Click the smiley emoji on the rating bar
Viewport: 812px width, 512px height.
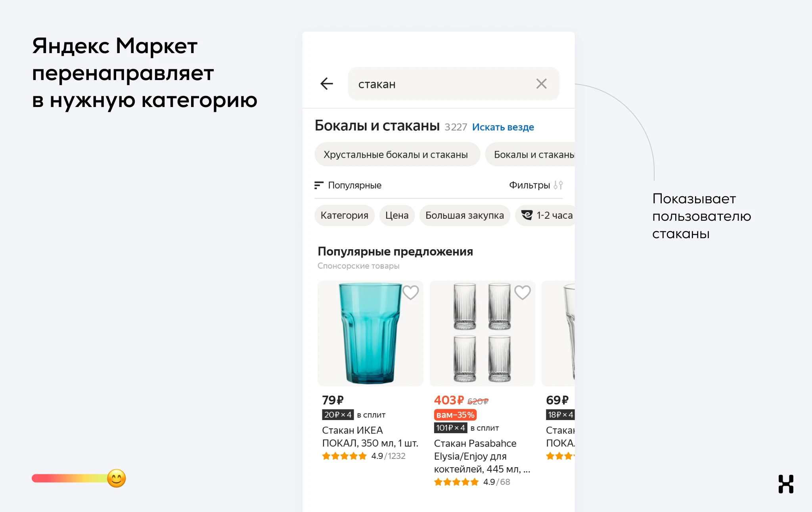coord(116,478)
